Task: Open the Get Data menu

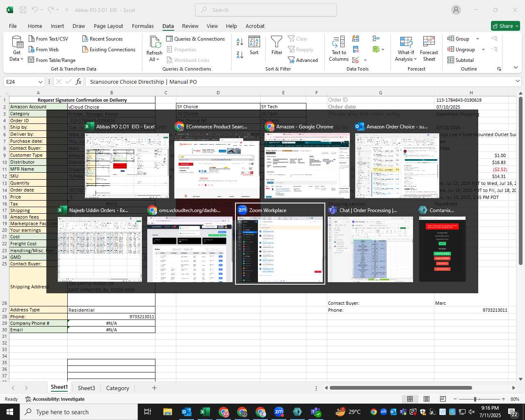Action: [17, 49]
